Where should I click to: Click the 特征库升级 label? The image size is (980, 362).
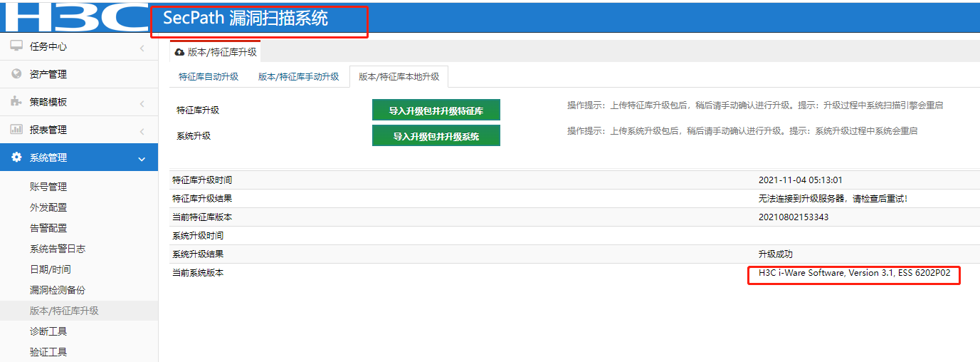tap(198, 110)
